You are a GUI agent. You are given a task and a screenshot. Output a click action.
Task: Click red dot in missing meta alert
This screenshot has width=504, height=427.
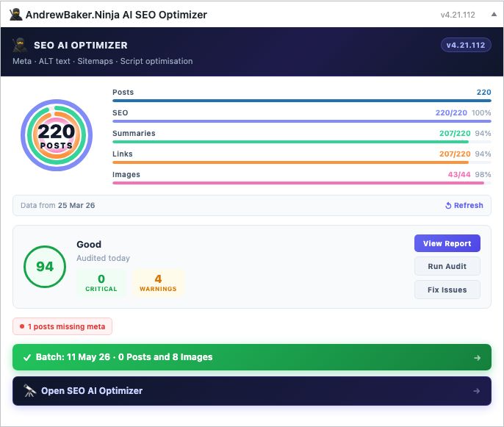(22, 326)
